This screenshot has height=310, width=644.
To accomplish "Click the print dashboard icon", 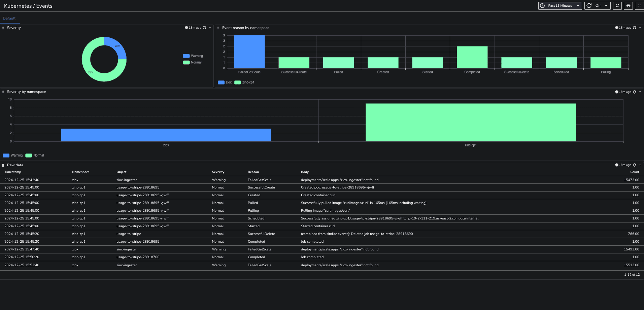I will [628, 6].
